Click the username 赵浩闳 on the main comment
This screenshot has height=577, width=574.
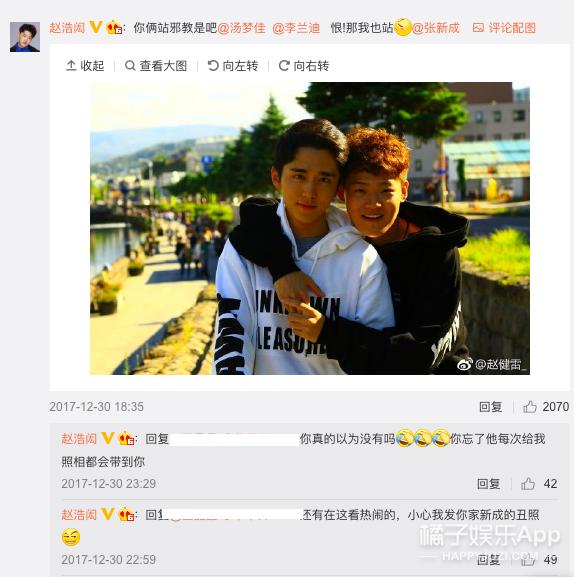click(x=67, y=28)
